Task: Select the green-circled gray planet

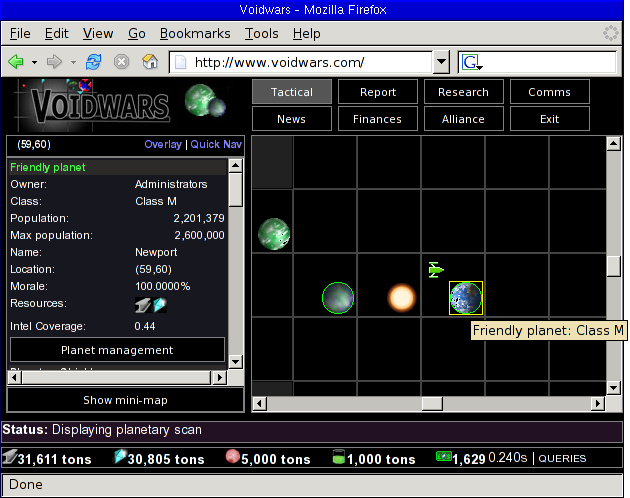Action: tap(338, 298)
